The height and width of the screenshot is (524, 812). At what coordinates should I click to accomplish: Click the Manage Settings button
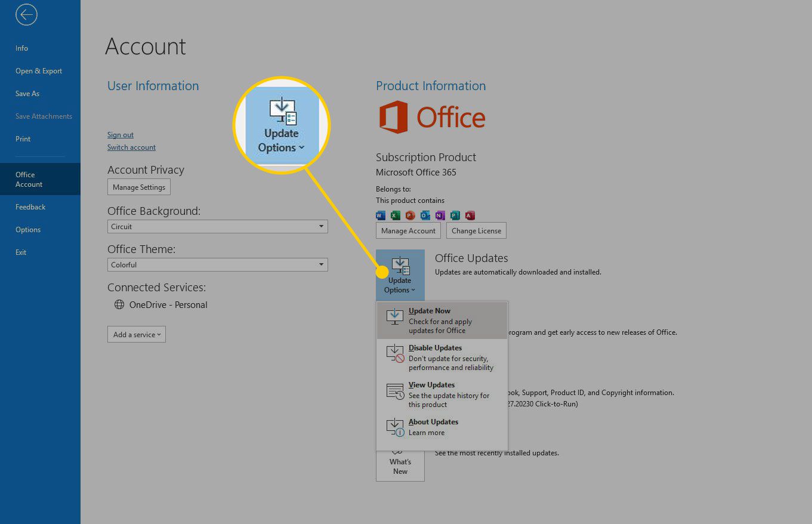pyautogui.click(x=139, y=187)
